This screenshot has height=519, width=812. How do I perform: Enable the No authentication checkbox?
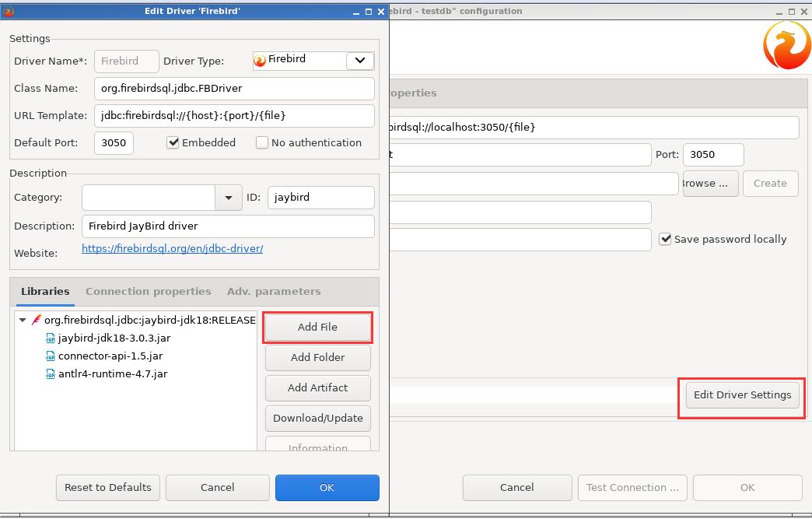[x=262, y=142]
